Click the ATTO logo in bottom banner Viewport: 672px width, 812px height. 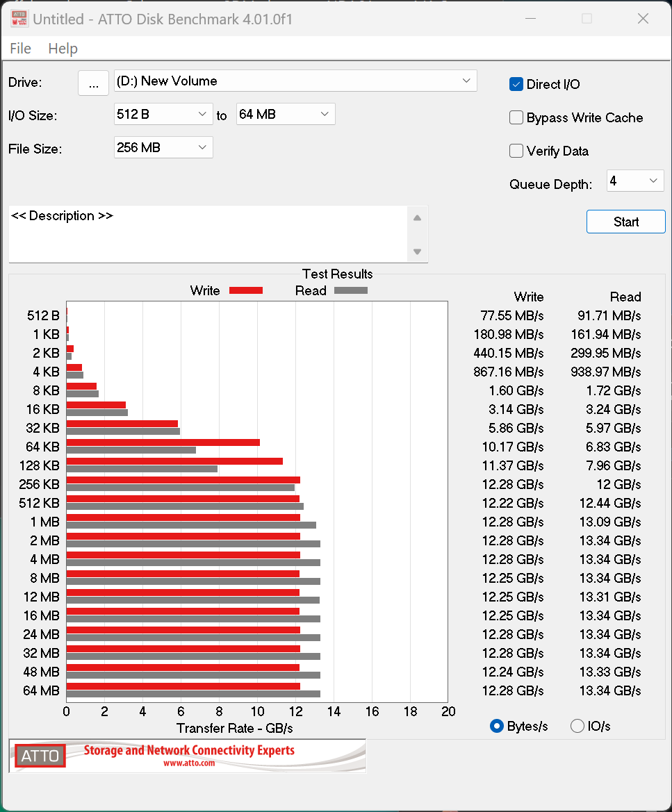(40, 756)
